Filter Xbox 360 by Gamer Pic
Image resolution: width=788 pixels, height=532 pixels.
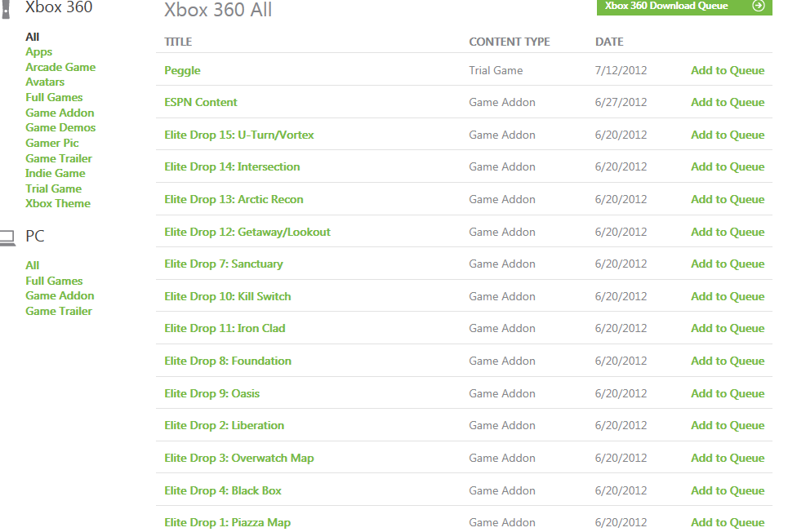tap(52, 143)
